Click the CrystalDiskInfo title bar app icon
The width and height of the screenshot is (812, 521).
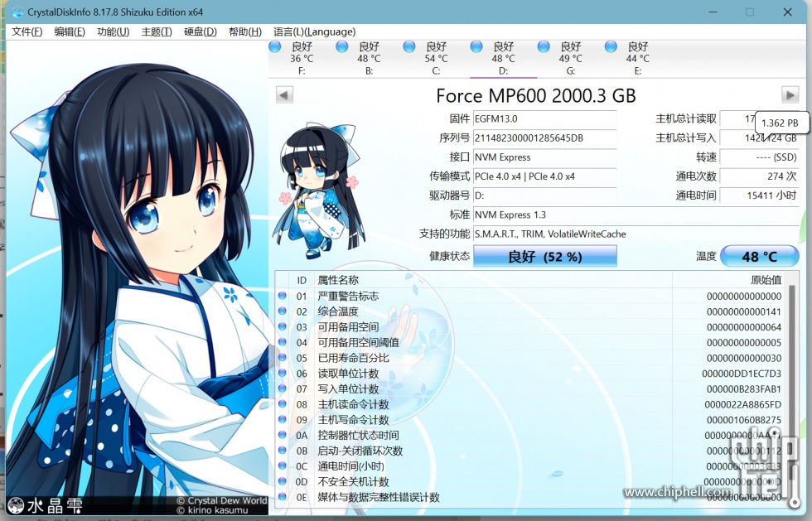tap(17, 12)
